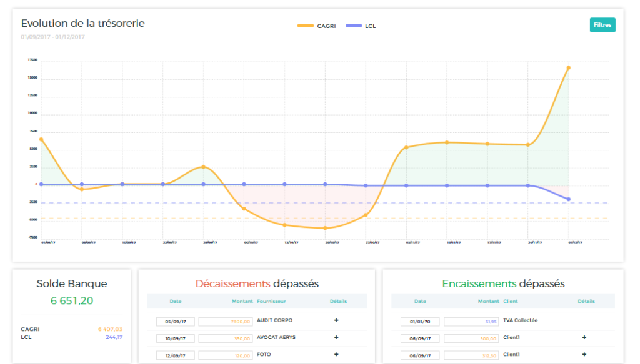This screenshot has height=364, width=640.
Task: Sort by Fournisseur column header
Action: (271, 301)
